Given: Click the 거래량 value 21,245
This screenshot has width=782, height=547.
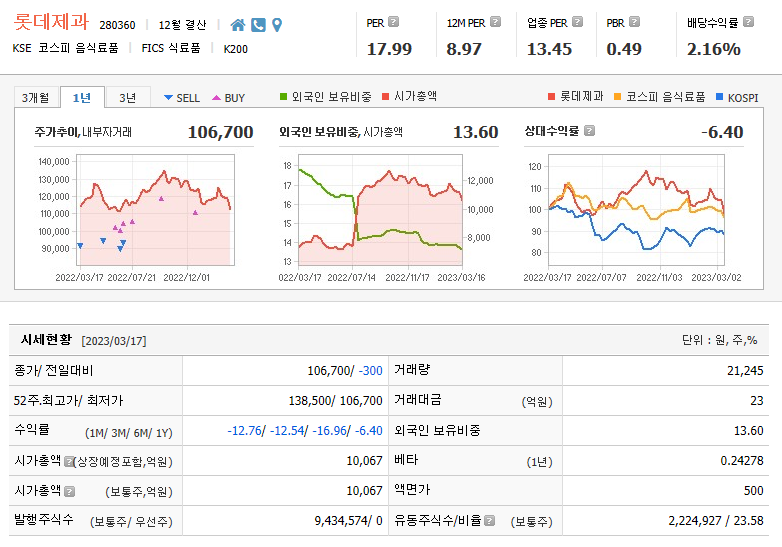Looking at the screenshot, I should 745,371.
